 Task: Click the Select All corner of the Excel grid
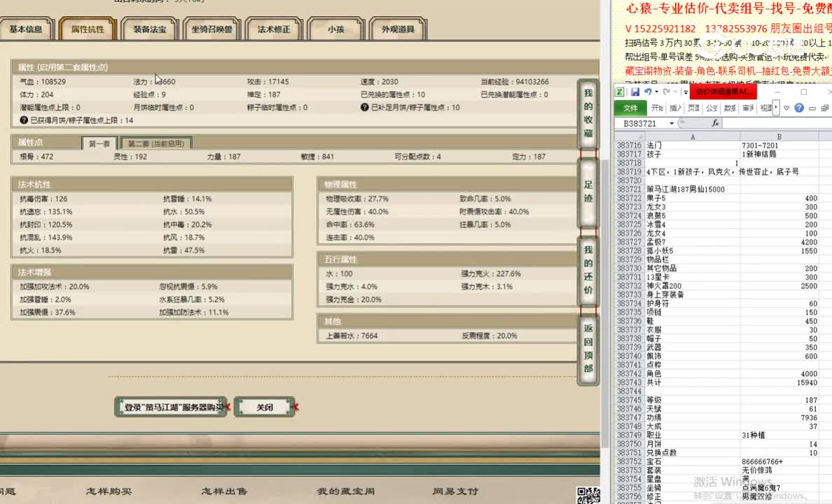coord(630,136)
